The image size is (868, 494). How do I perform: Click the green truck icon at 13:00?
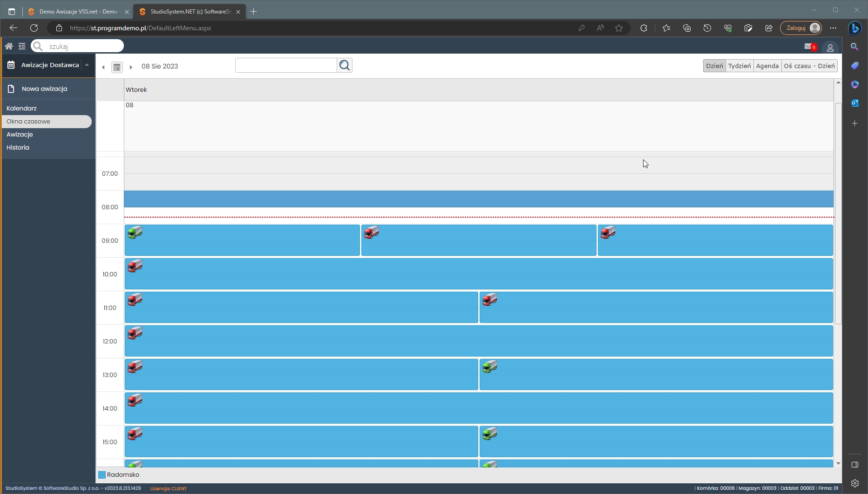pos(490,367)
